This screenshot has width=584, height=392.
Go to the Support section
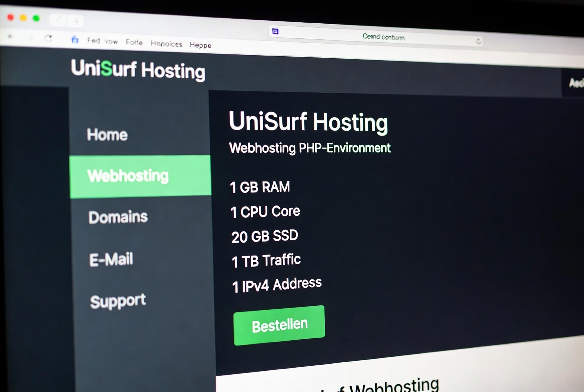[117, 301]
